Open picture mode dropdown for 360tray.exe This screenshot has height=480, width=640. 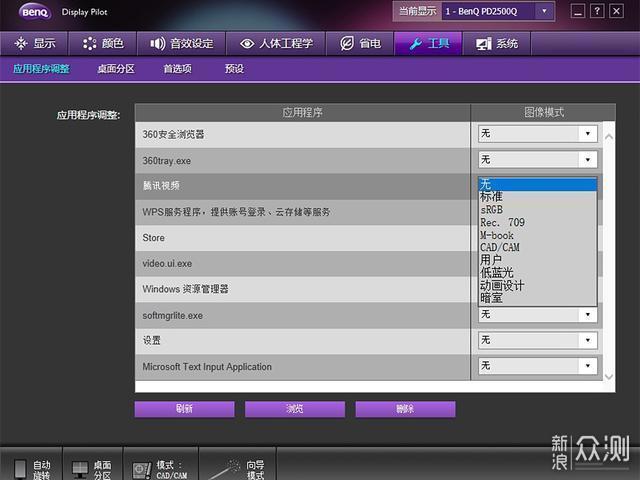(538, 160)
